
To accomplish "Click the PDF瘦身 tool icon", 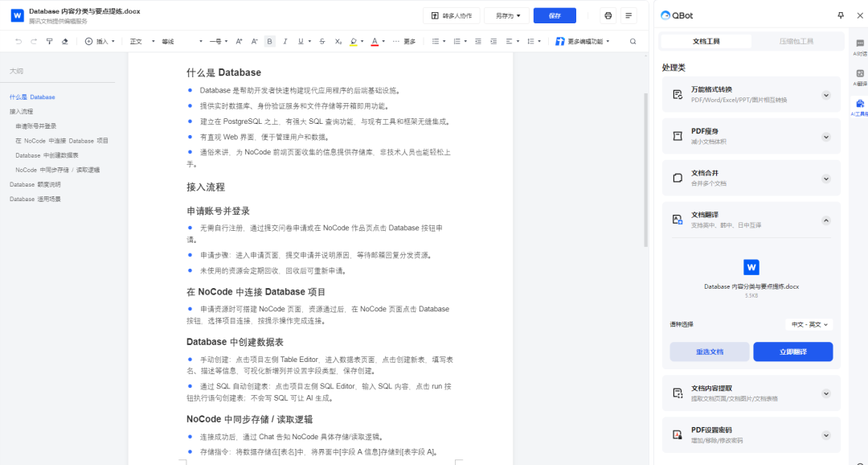I will point(678,136).
